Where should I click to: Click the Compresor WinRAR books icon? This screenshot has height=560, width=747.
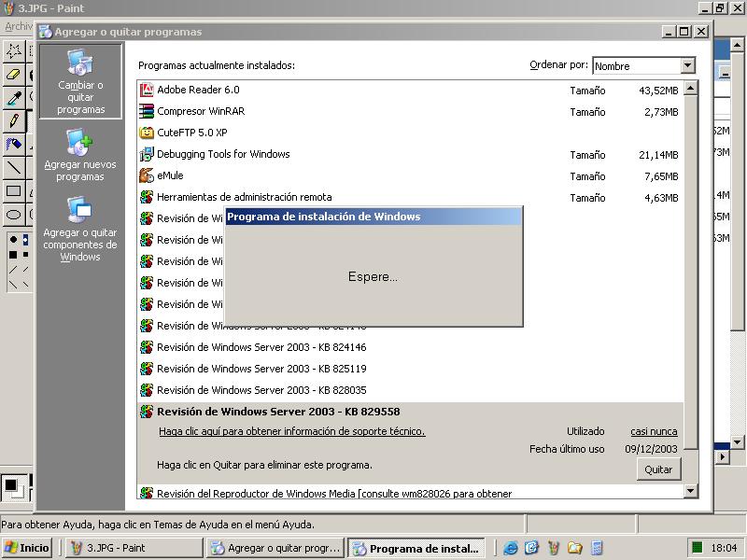point(147,111)
